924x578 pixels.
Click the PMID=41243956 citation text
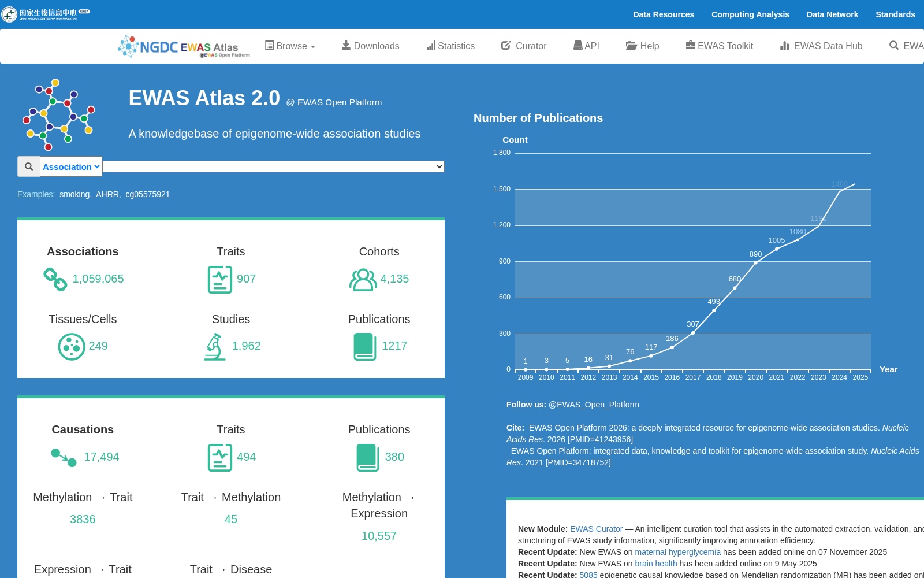point(600,439)
